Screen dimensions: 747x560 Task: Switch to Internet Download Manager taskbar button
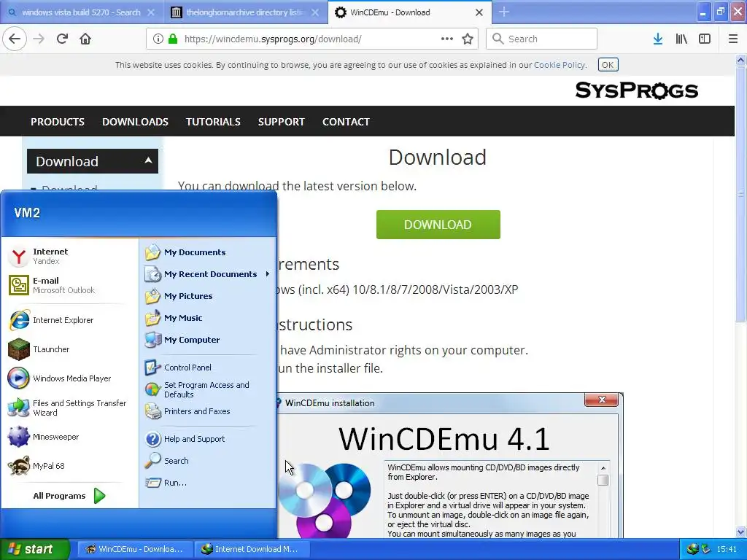[x=252, y=549]
